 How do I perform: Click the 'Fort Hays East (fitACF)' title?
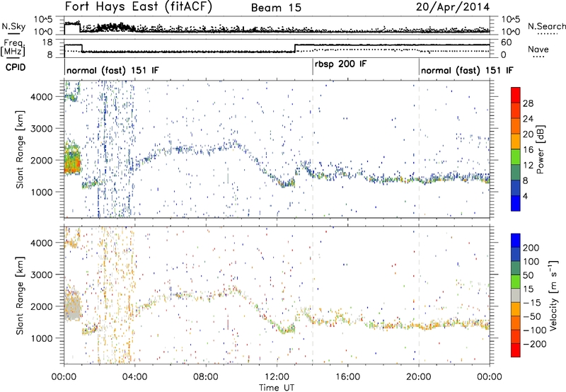tap(139, 7)
